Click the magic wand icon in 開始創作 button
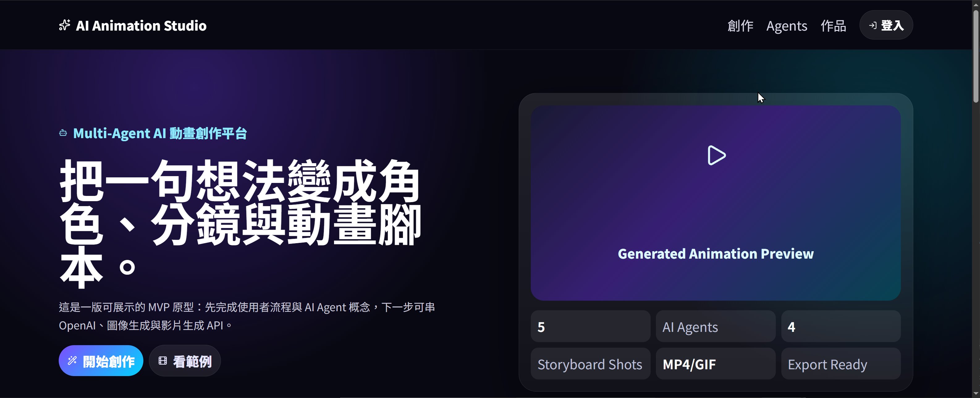Image resolution: width=980 pixels, height=398 pixels. click(72, 361)
